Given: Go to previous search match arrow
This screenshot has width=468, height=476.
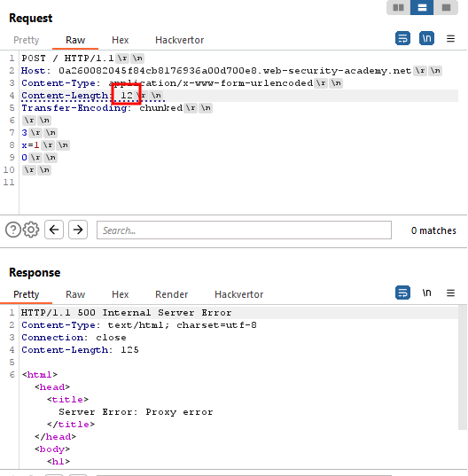Looking at the screenshot, I should (x=54, y=230).
